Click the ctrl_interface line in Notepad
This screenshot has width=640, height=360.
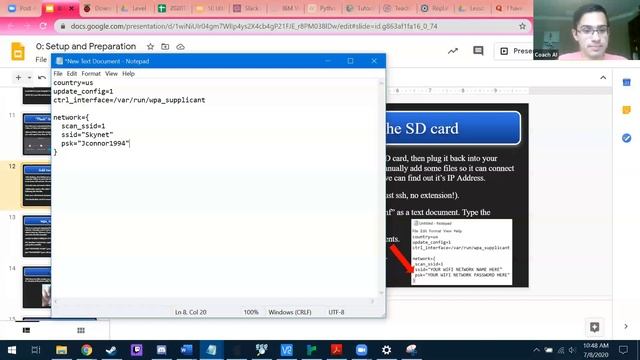[x=129, y=100]
